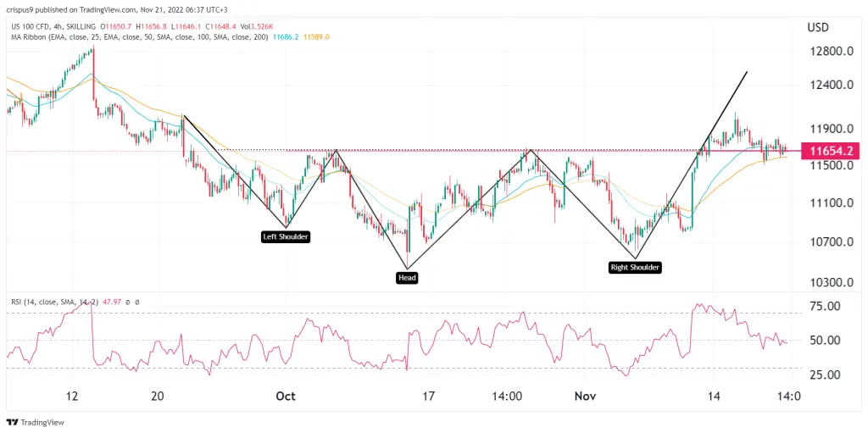Click the low value L11646.1
Screen dimensions: 868x433
coord(186,26)
